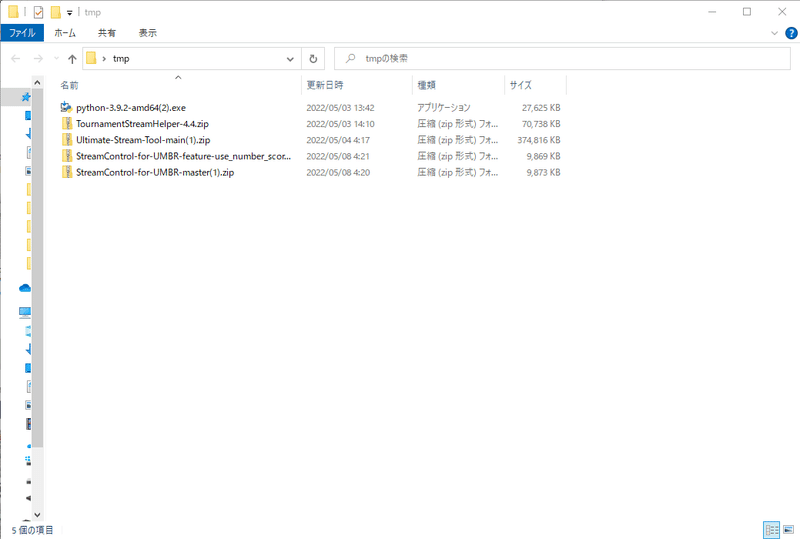Screen dimensions: 800x539
Task: Click the アプリケーション type cell
Action: (444, 108)
